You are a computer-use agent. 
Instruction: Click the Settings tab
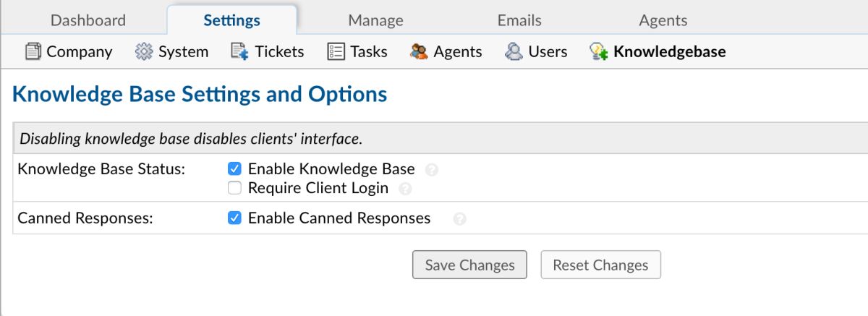coord(231,20)
